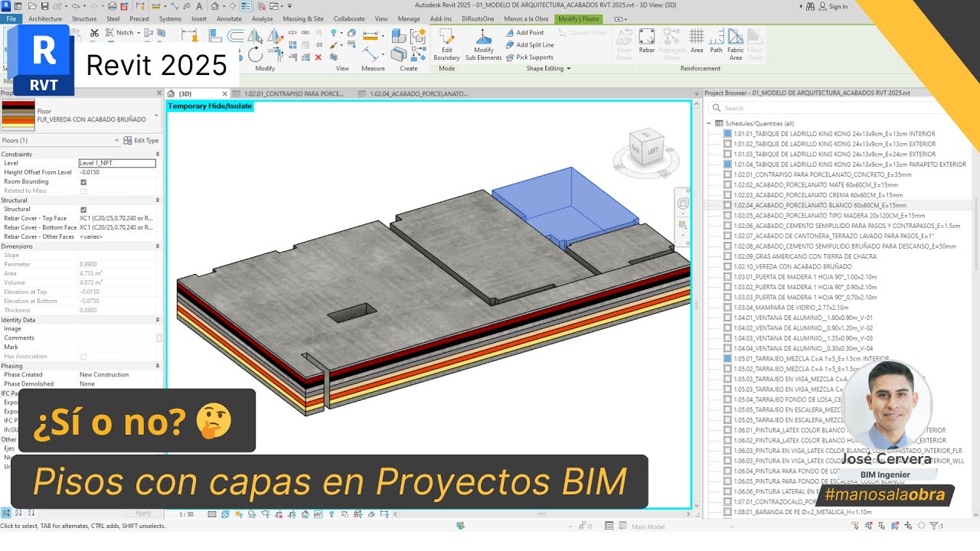Toggle the Structural checkbox
The height and width of the screenshot is (551, 980).
click(83, 209)
